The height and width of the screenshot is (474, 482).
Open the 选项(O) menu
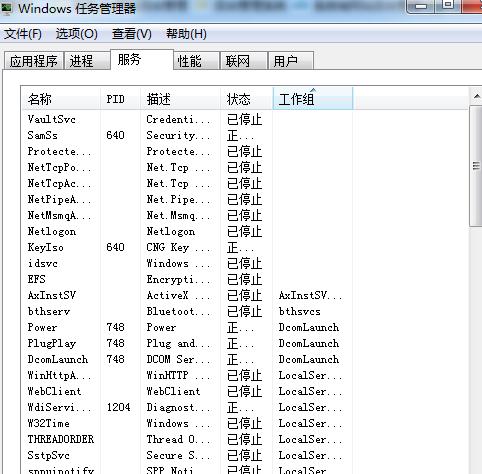click(77, 34)
